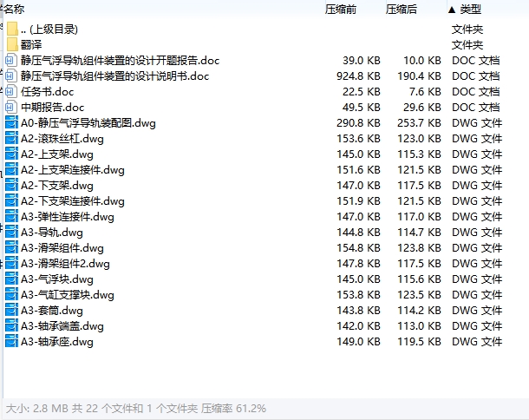Select file 静压气浮导轨组件装置的设计说明书.doc
Viewport: 529px width, 420px height.
[x=114, y=76]
